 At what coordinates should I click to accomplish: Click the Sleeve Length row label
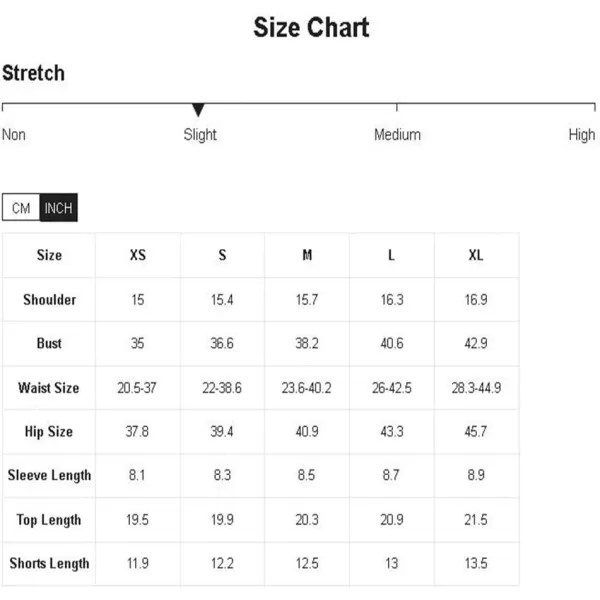tap(49, 475)
